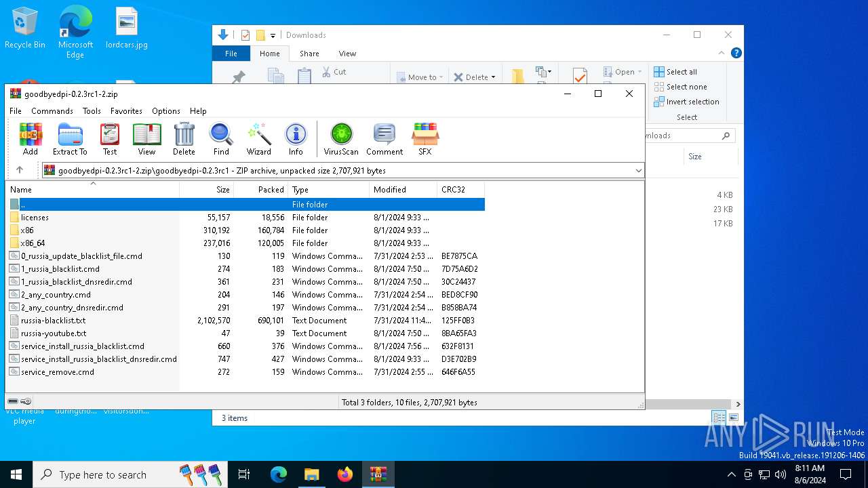Click the Extract To toolbar icon
This screenshot has width=868, height=488.
click(x=70, y=139)
